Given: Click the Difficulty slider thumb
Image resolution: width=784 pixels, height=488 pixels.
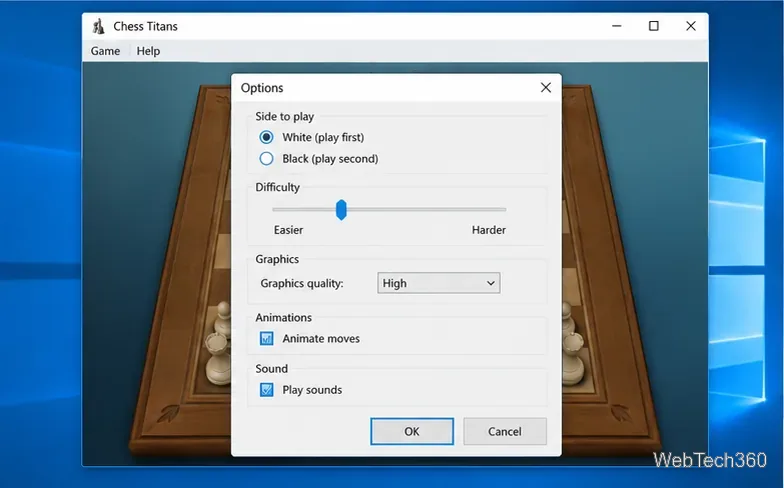Looking at the screenshot, I should [341, 210].
